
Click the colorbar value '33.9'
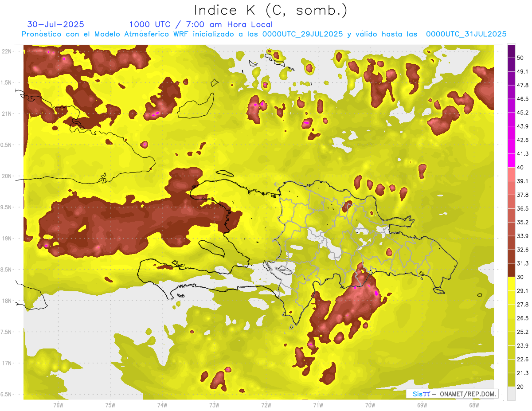pyautogui.click(x=523, y=236)
